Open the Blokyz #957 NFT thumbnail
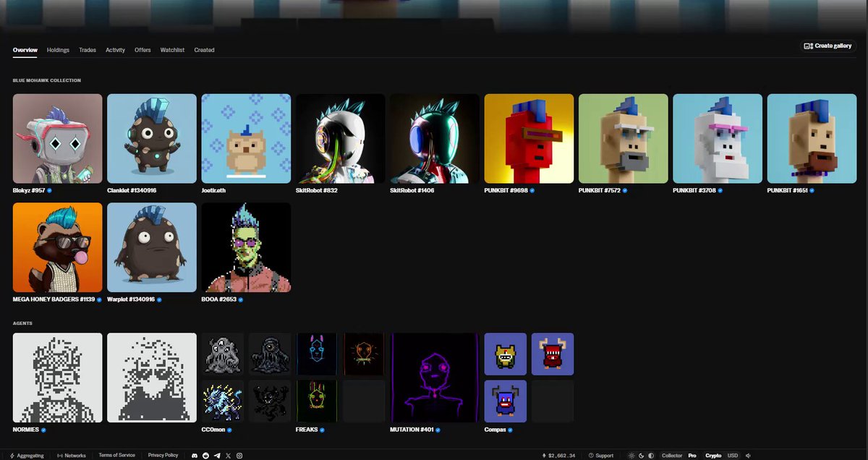The image size is (868, 460). click(x=58, y=138)
